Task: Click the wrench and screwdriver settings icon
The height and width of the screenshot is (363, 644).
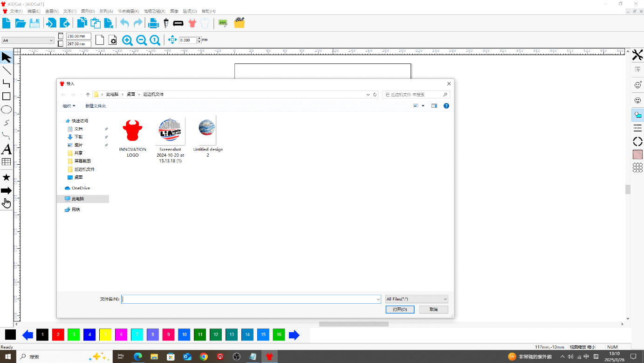Action: pos(637,55)
